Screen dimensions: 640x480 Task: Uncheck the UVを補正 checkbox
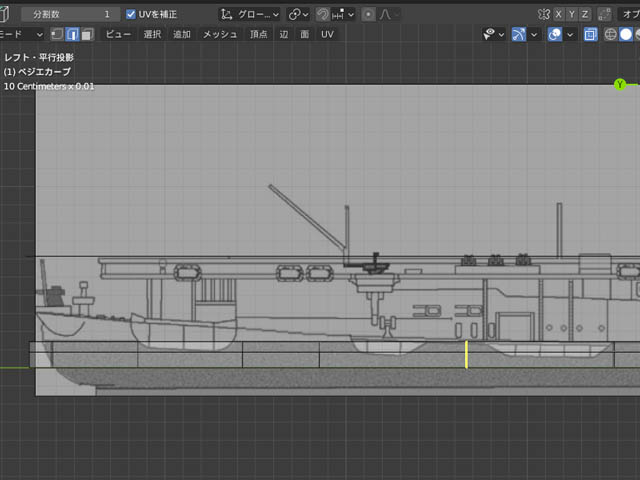pyautogui.click(x=131, y=15)
